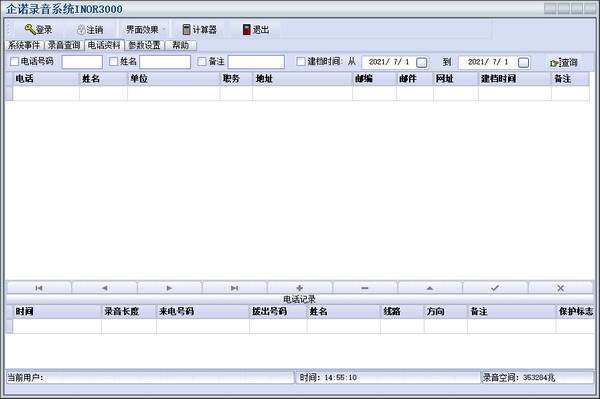Click the 退出 exit button
Viewport: 600px width, 399px height.
pos(256,29)
